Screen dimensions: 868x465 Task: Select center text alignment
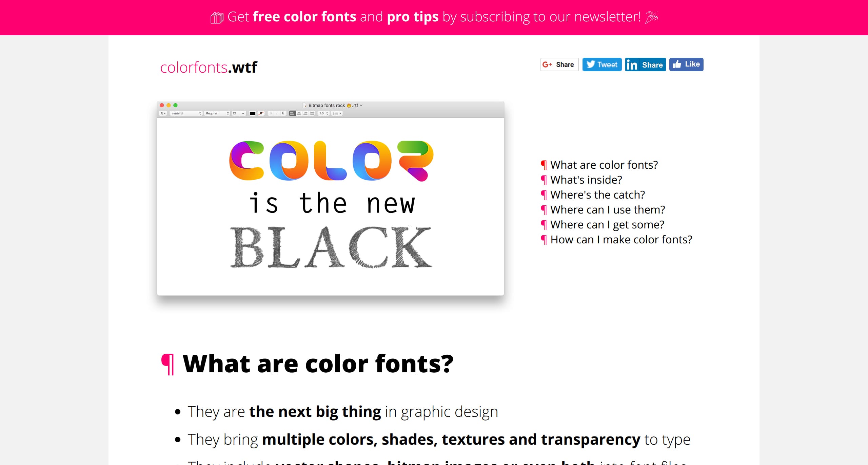coord(299,113)
